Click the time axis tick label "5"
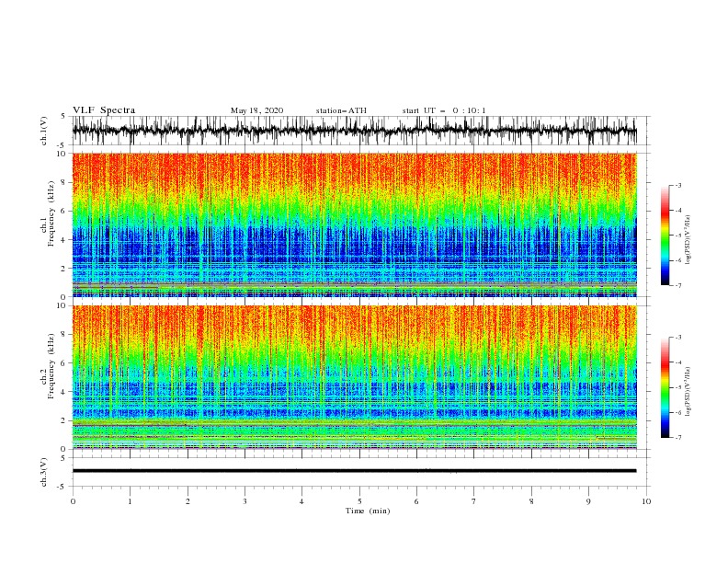Image resolution: width=728 pixels, height=563 pixels. point(359,501)
